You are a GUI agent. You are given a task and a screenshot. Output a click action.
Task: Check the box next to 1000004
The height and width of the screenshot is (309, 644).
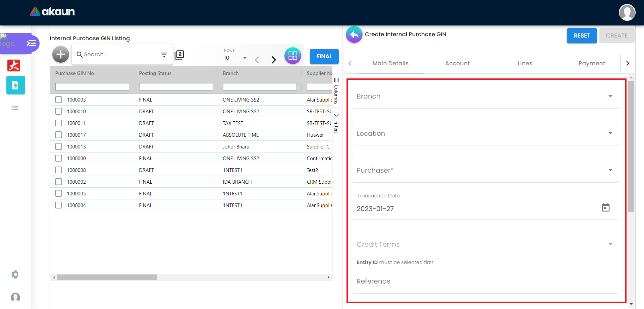click(59, 205)
